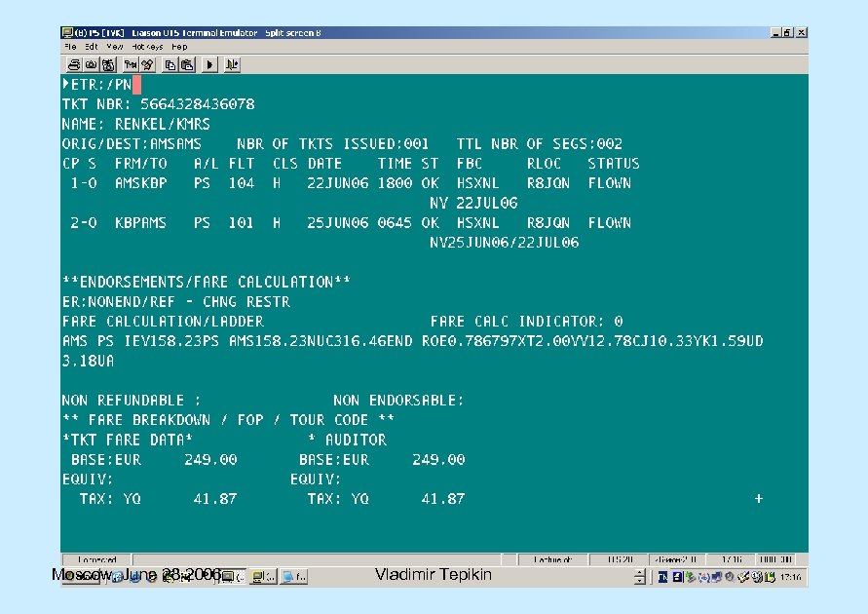This screenshot has height=614, width=868.
Task: Click the * AUDITOR heading
Action: click(x=347, y=441)
